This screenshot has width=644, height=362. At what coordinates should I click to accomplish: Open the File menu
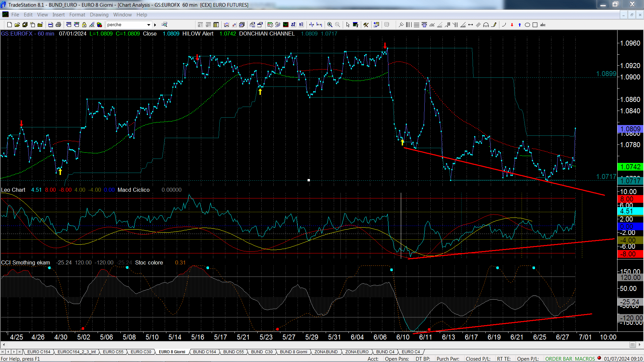click(x=15, y=15)
